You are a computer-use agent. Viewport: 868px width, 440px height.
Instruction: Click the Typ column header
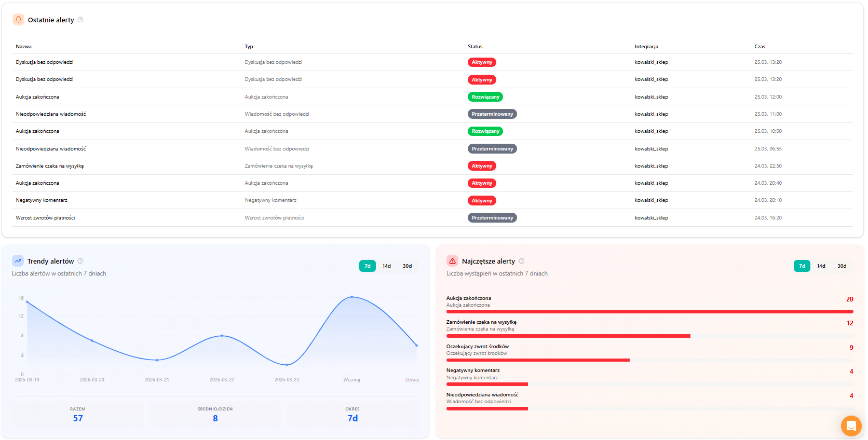[249, 47]
